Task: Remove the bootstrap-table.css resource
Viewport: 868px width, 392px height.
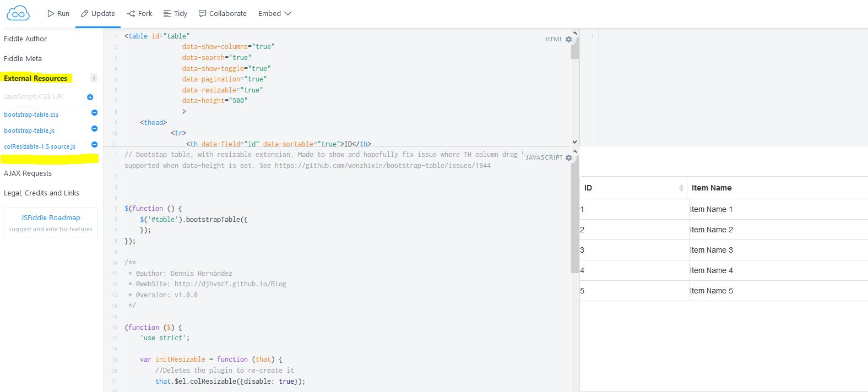Action: coord(94,113)
